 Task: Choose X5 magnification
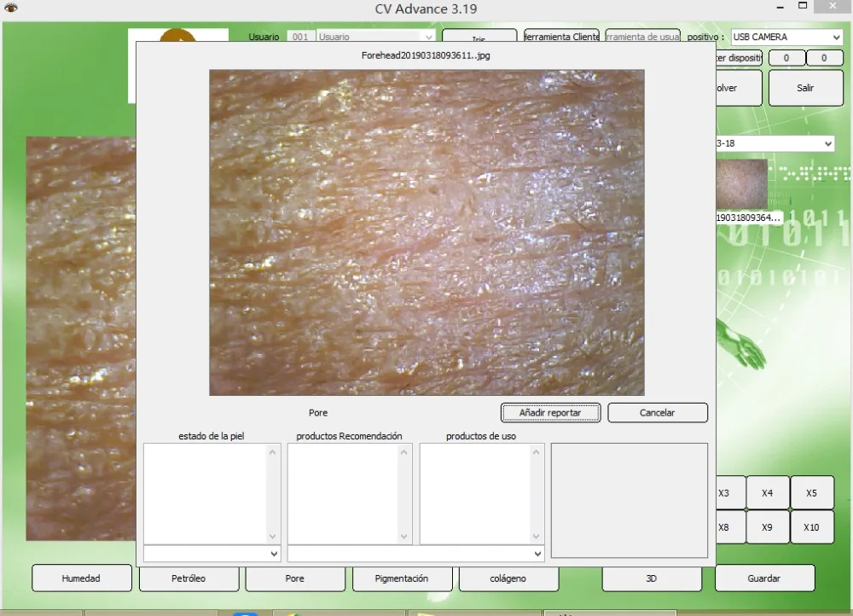coord(812,493)
